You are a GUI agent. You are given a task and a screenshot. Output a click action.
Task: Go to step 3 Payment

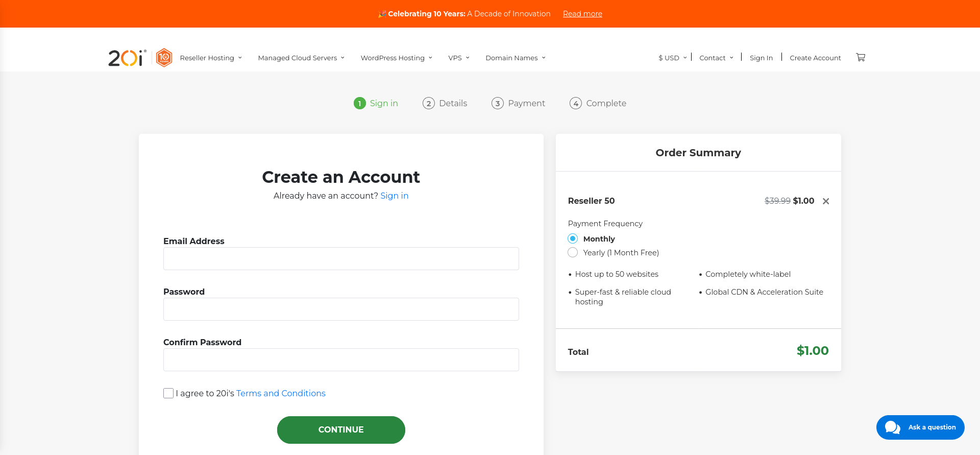tap(518, 103)
